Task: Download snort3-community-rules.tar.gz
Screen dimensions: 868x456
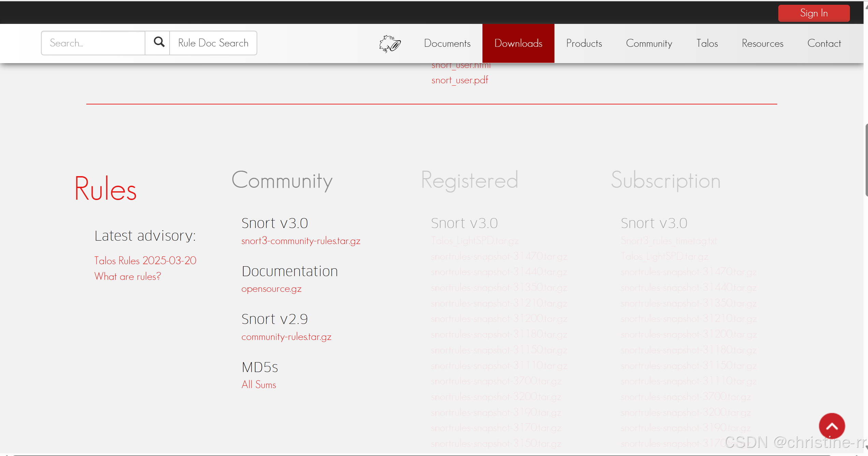Action: (x=301, y=241)
